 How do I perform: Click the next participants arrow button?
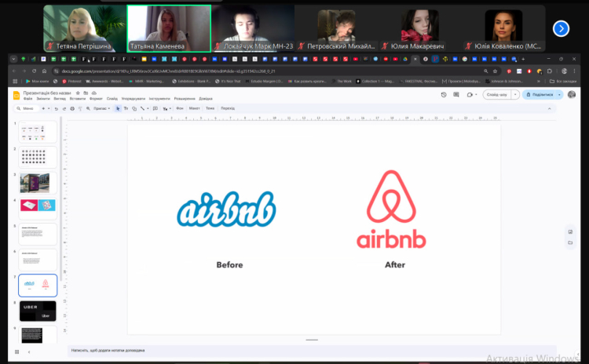[561, 28]
